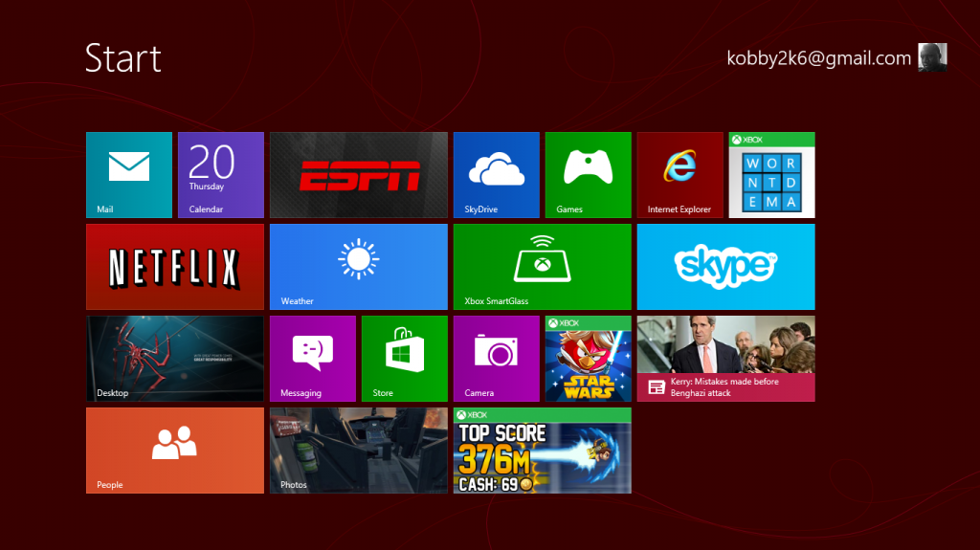Open the Mail tile
Viewport: 980px width, 550px height.
[129, 175]
